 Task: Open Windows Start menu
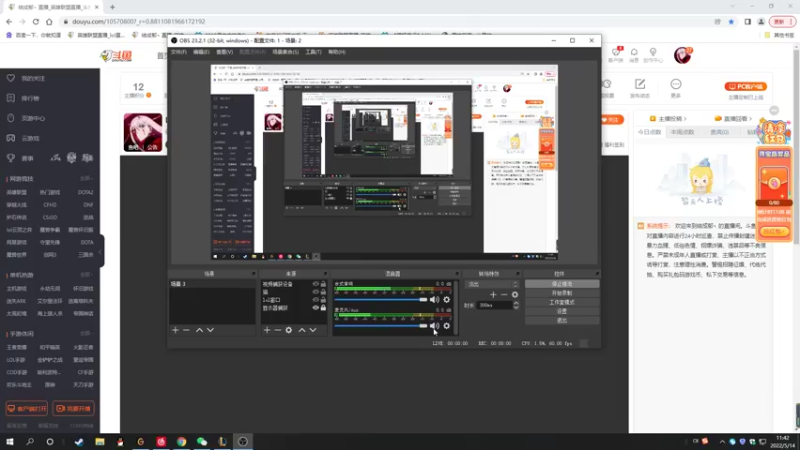click(10, 442)
